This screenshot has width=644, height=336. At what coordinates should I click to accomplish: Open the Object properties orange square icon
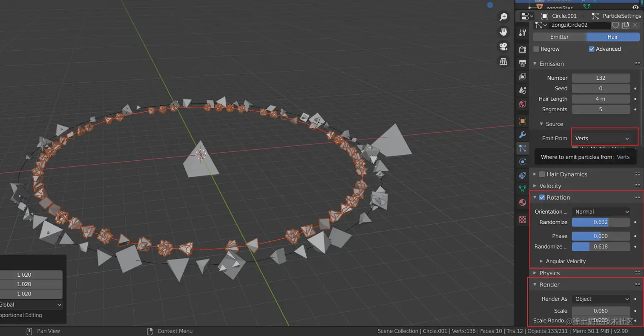tap(523, 121)
